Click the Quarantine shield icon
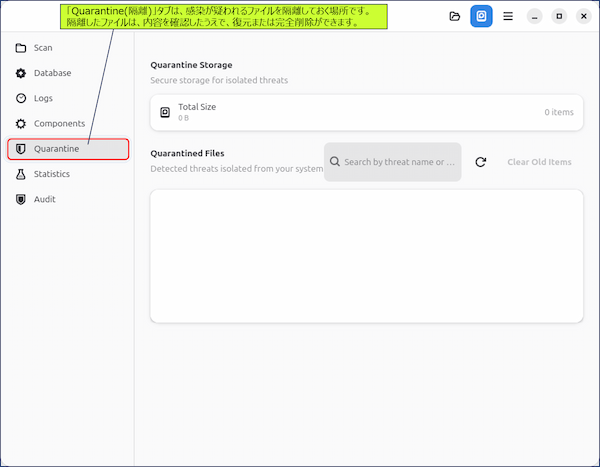The height and width of the screenshot is (467, 600). tap(21, 149)
